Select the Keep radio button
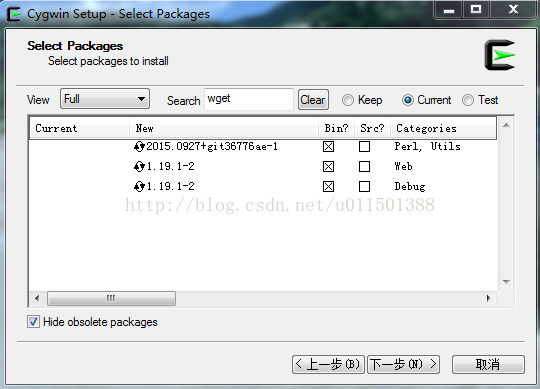The height and width of the screenshot is (389, 540). pyautogui.click(x=348, y=100)
